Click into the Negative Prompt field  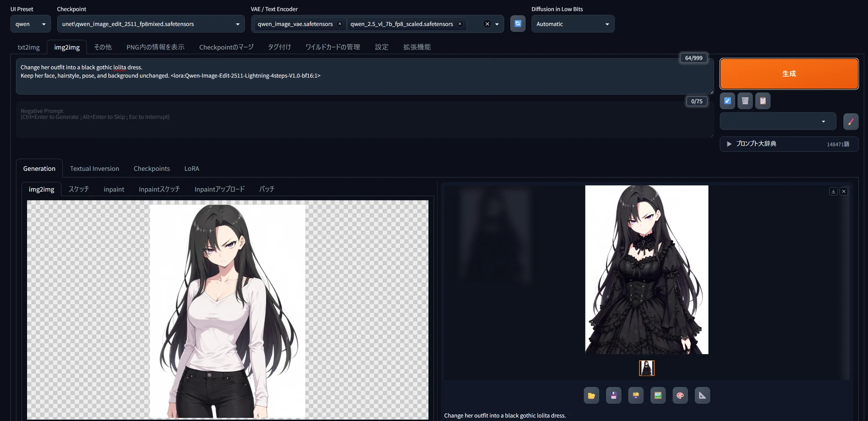[x=365, y=120]
